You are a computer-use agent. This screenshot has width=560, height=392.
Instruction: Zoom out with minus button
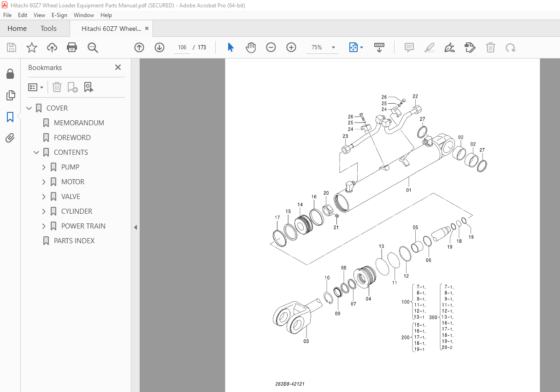[271, 47]
